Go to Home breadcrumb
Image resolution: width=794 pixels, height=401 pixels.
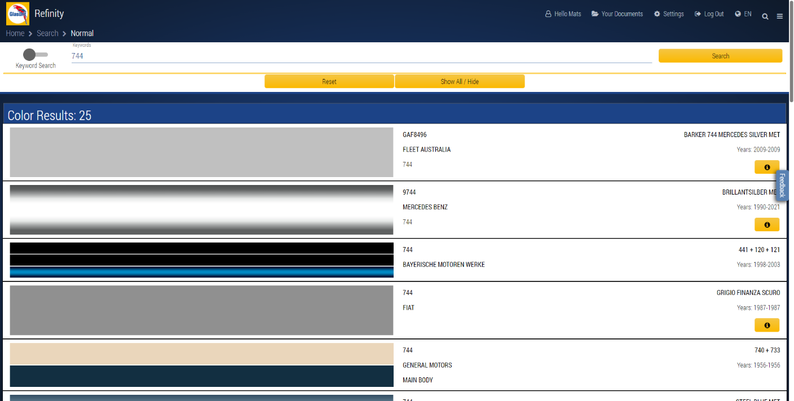(x=15, y=33)
